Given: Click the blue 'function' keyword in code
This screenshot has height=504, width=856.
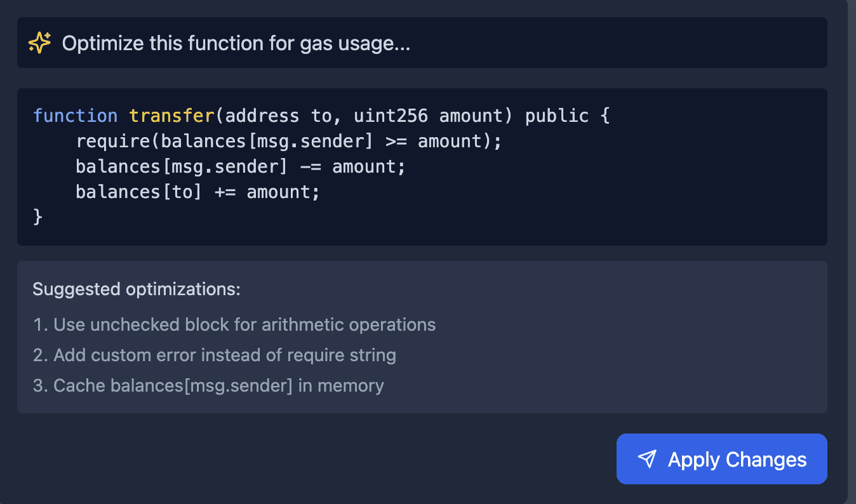Looking at the screenshot, I should (x=76, y=116).
